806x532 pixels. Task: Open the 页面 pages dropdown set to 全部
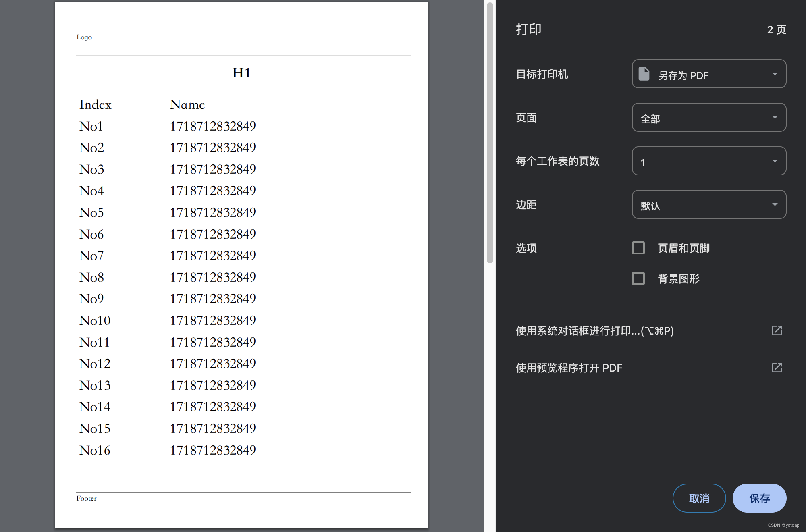click(x=708, y=117)
